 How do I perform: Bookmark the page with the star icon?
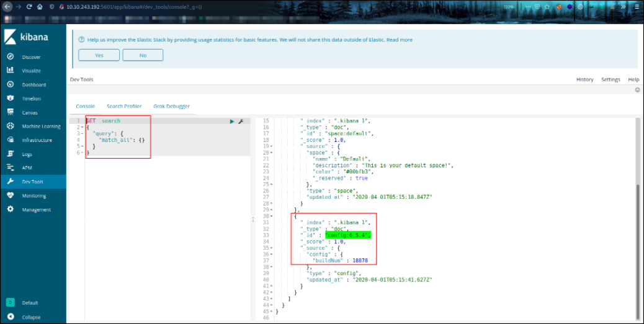(547, 7)
